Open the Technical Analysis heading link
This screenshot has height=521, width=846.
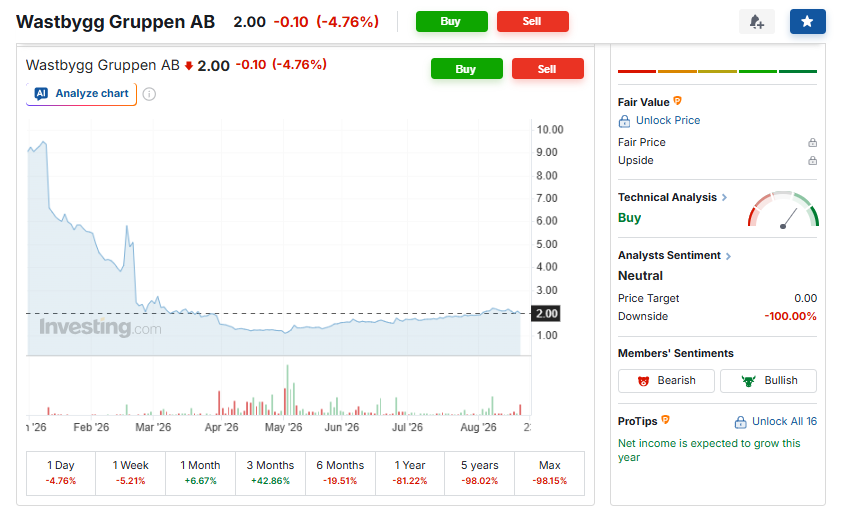coord(667,197)
